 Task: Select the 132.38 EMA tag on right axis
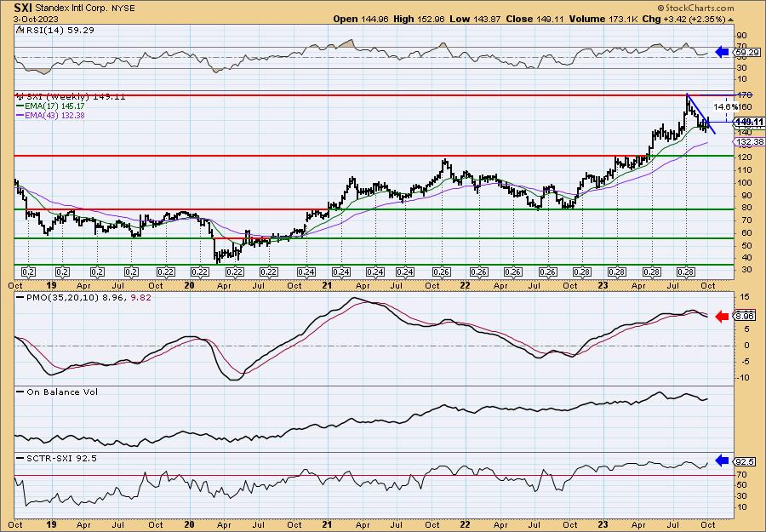pyautogui.click(x=749, y=141)
